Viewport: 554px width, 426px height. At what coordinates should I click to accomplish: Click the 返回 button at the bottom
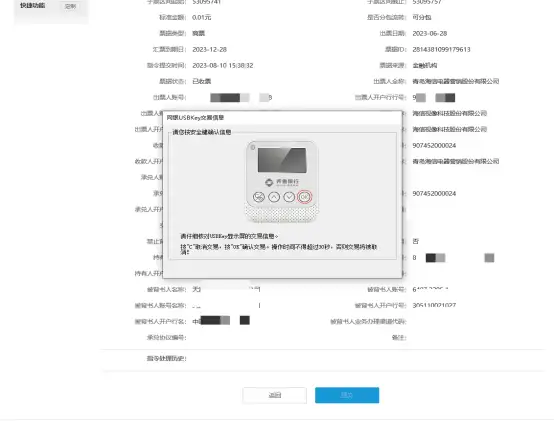pyautogui.click(x=275, y=395)
